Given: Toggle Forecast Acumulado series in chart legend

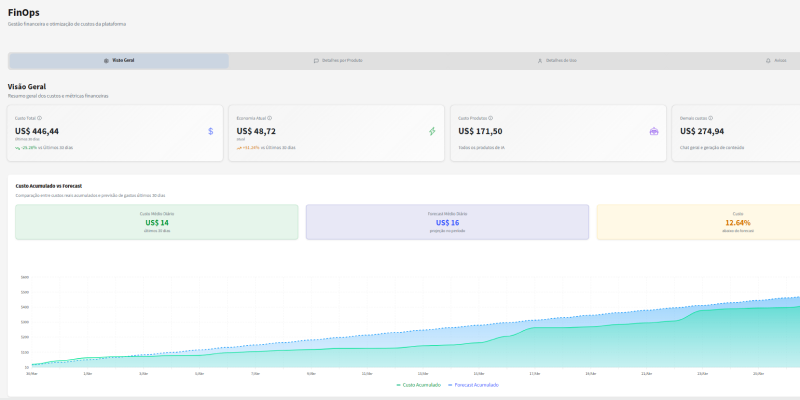Looking at the screenshot, I should (x=473, y=385).
